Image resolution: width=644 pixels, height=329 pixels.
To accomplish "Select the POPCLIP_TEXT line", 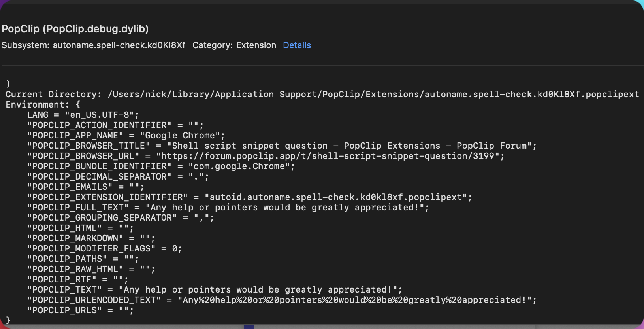I will tap(215, 289).
